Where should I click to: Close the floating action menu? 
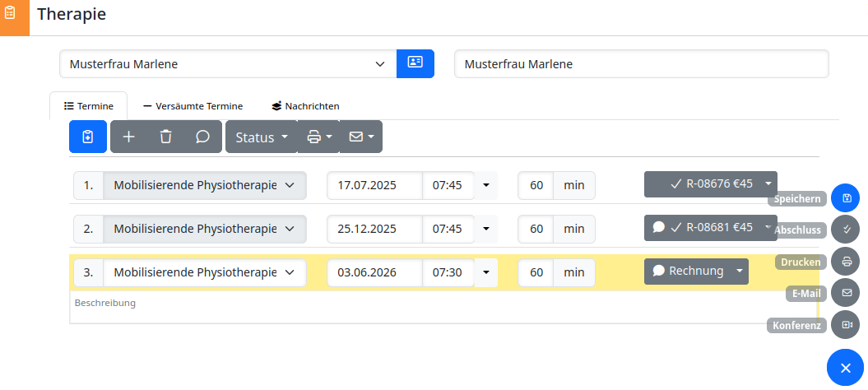point(845,367)
